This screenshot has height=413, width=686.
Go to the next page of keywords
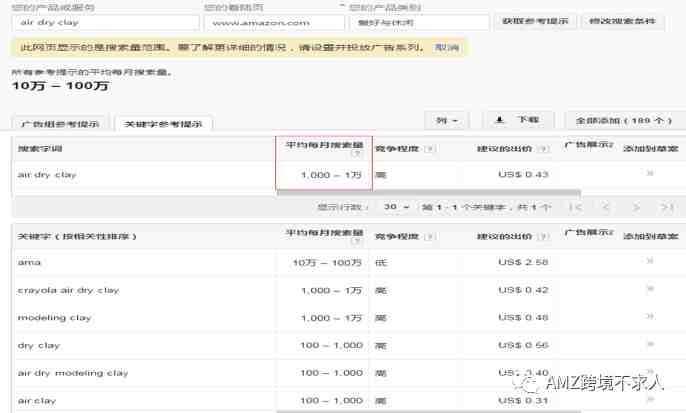tap(637, 207)
